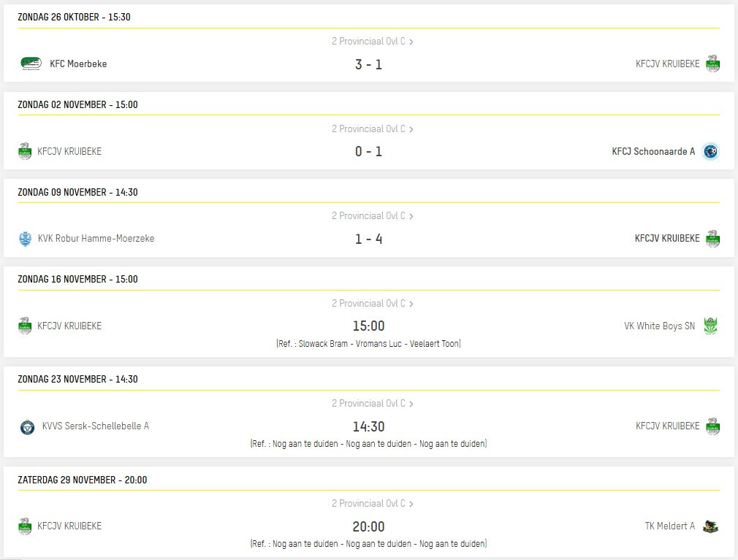Click the KFC Moerbeke club logo
The width and height of the screenshot is (738, 560).
31,64
